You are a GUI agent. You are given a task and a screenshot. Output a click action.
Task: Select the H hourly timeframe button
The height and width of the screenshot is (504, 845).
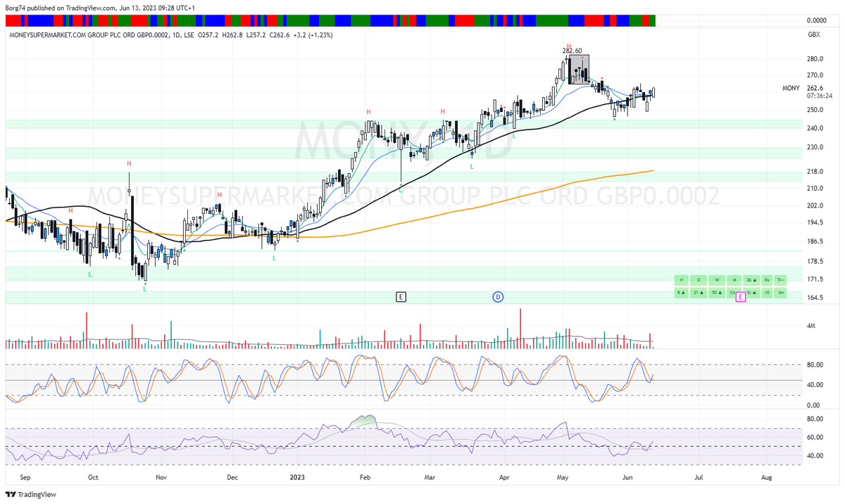(x=682, y=279)
